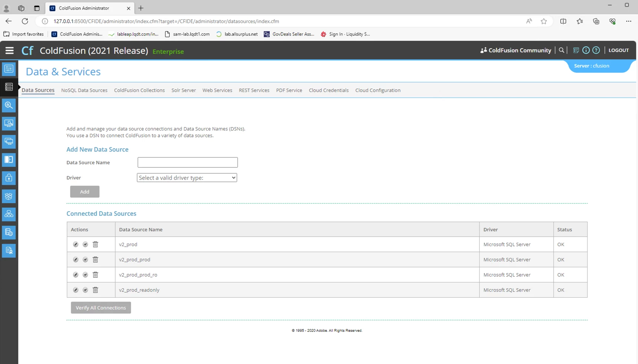
Task: Click the search magnifier in header
Action: click(x=562, y=50)
